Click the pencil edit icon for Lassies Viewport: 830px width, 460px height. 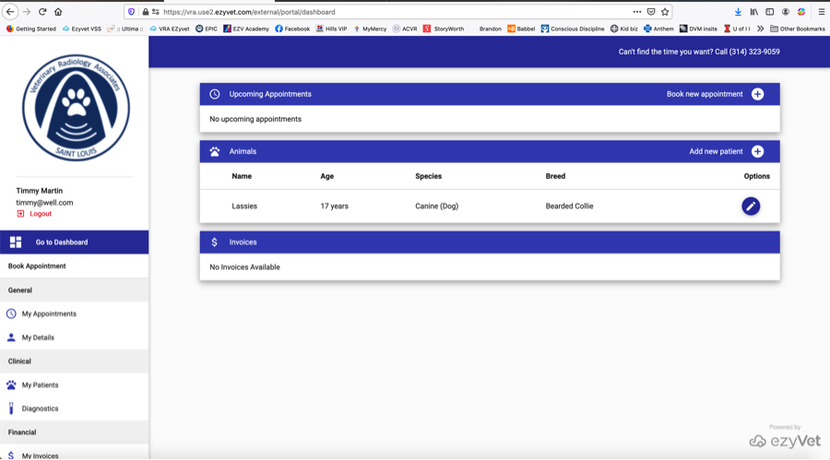750,206
